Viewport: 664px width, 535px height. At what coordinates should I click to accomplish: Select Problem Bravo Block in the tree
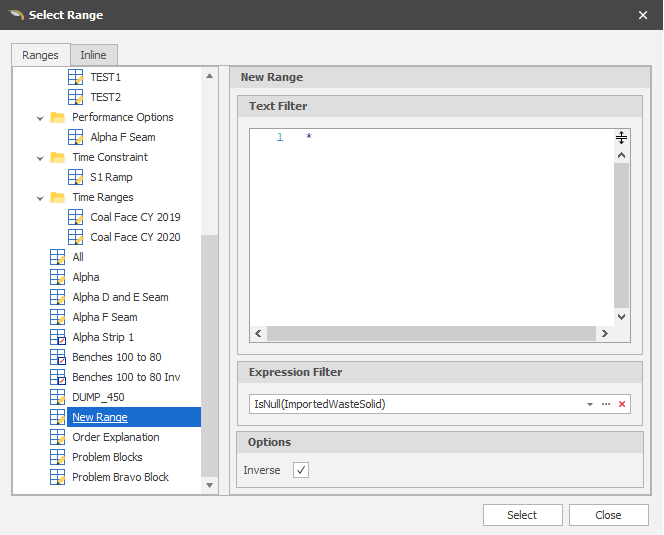tap(120, 477)
